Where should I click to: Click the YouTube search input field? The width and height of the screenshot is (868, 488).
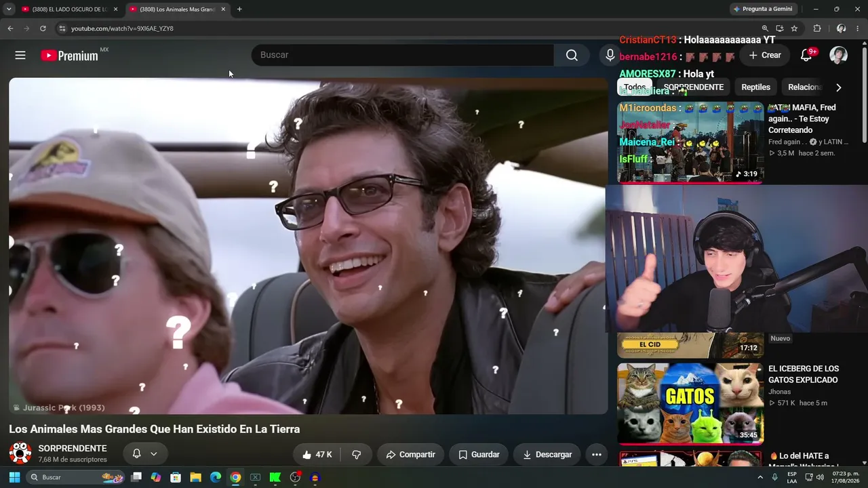403,56
